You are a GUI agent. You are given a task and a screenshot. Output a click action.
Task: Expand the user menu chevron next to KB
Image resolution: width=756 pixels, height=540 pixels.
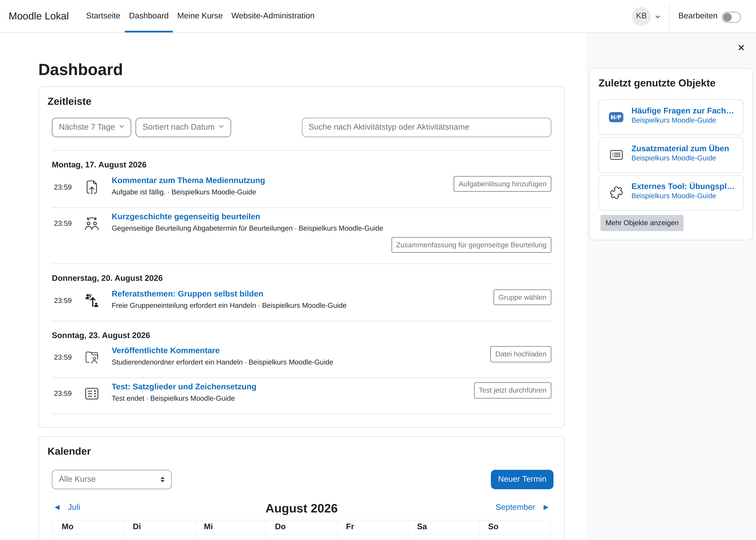658,17
